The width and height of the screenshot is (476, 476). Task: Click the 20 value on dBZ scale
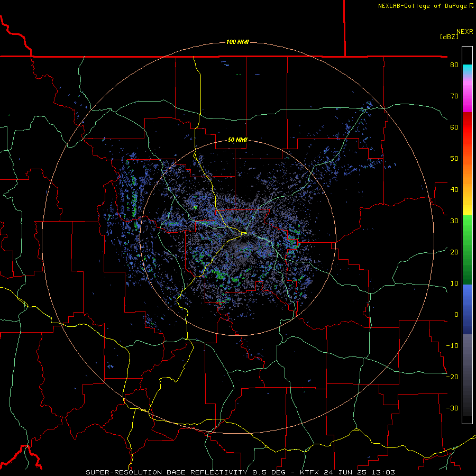[454, 252]
